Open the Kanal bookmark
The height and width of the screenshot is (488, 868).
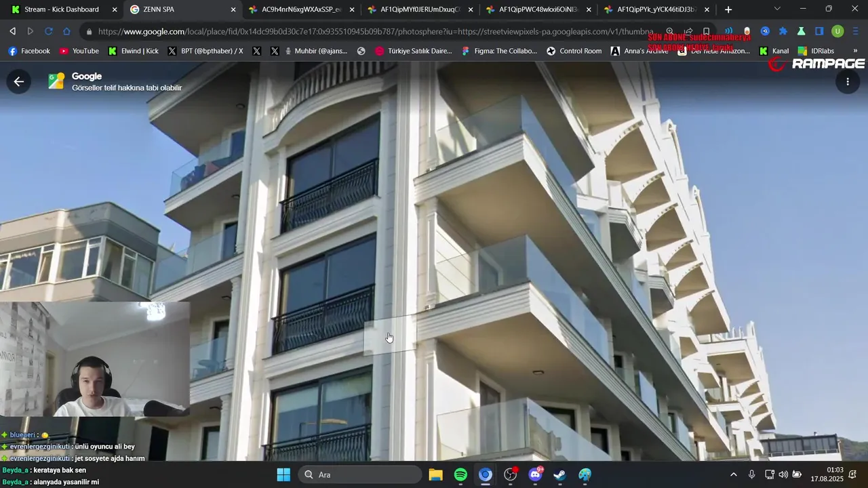tap(774, 51)
